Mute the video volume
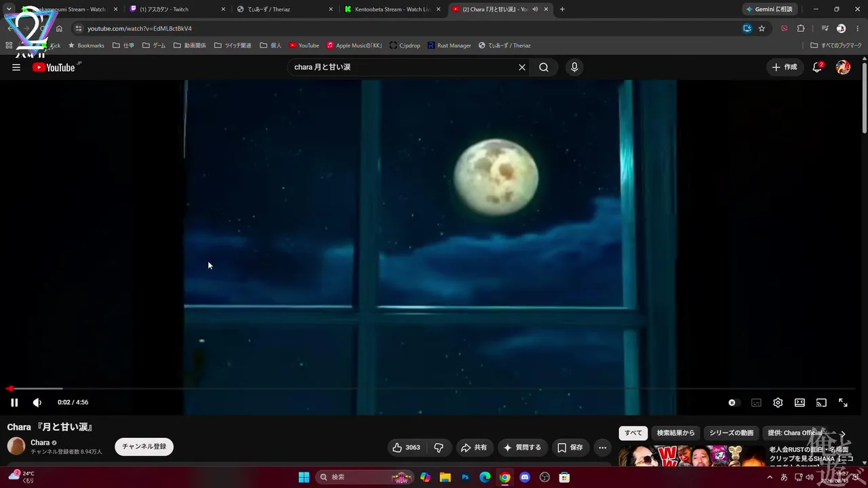This screenshot has width=868, height=488. [37, 403]
